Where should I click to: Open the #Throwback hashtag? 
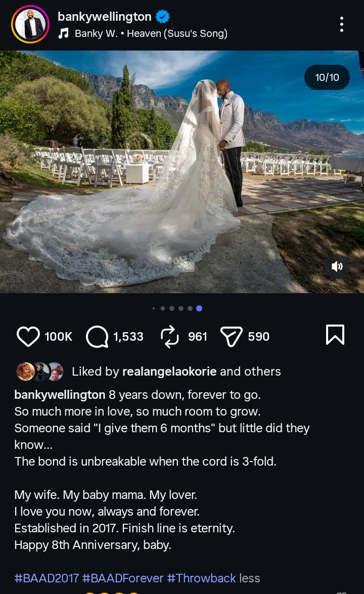202,578
